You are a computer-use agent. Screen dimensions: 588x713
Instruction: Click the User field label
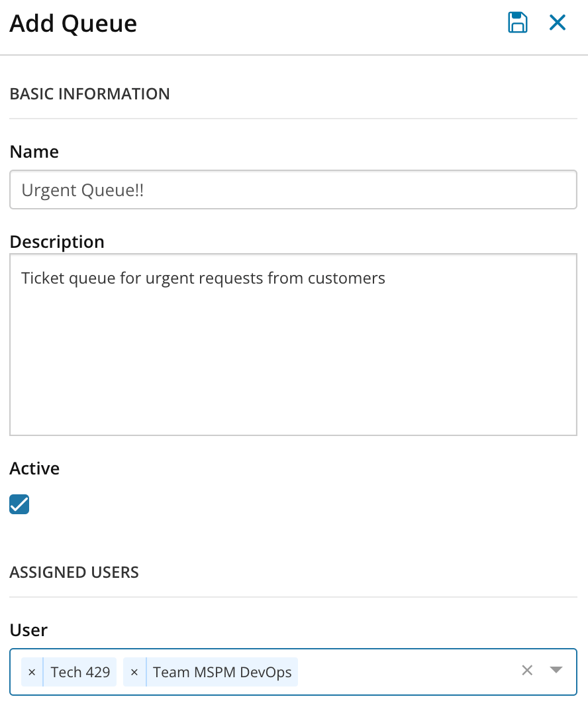click(x=28, y=630)
